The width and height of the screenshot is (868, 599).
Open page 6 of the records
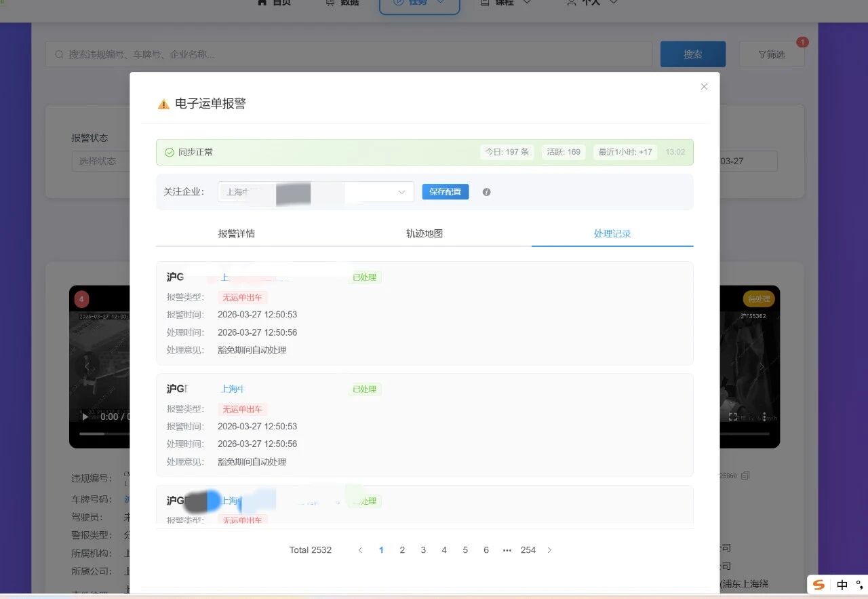[486, 550]
